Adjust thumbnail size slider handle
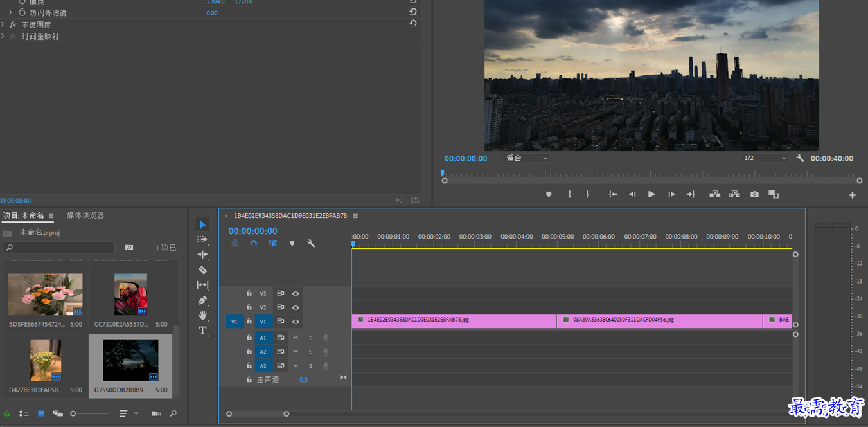868x427 pixels. (73, 413)
